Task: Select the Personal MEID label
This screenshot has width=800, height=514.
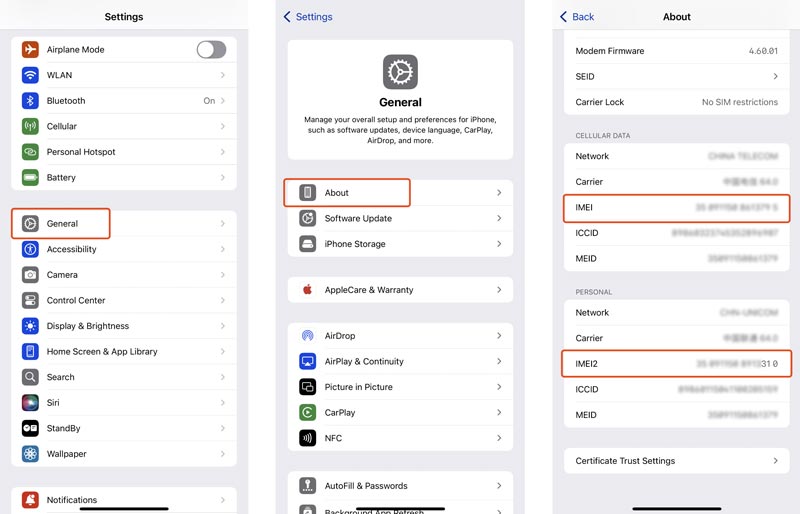Action: (x=586, y=414)
